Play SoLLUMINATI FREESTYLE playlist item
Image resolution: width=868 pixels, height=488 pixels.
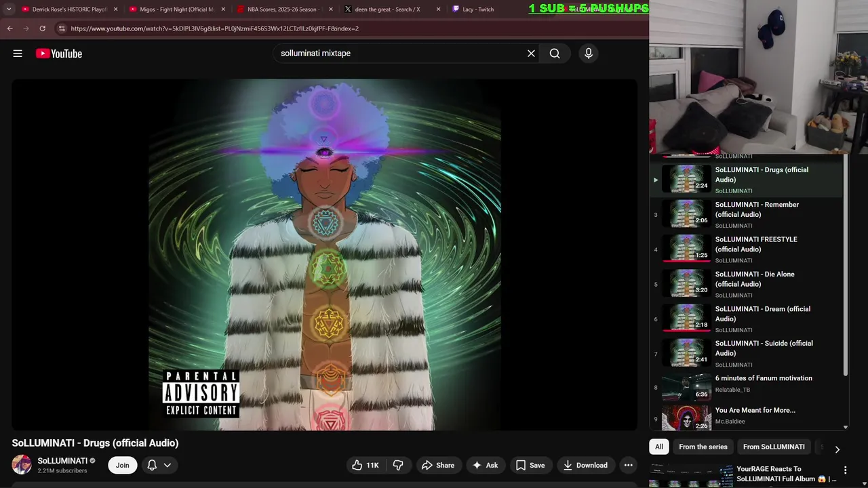(x=745, y=249)
